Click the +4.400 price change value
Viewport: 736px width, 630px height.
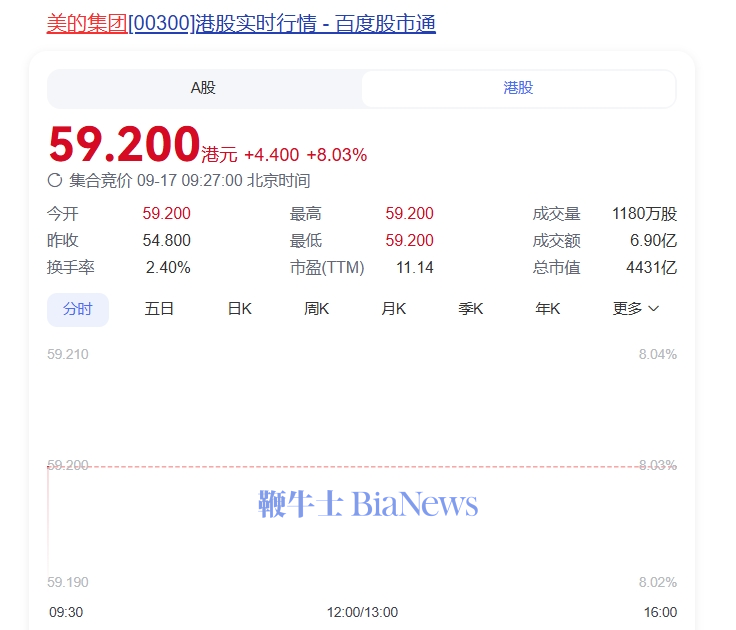(x=272, y=155)
